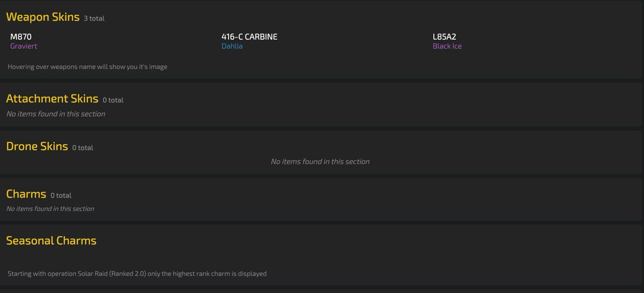Click the Weapon Skins section heading
Screen dimensions: 644x293
click(x=43, y=17)
